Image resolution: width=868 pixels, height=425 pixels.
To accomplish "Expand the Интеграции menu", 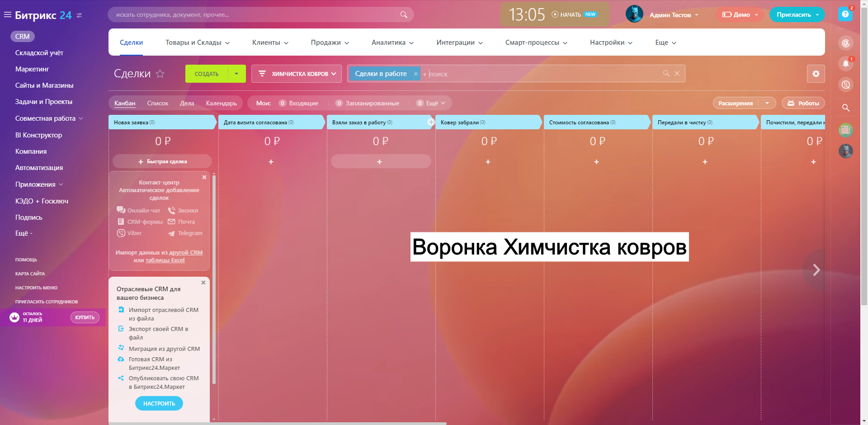I will (460, 42).
